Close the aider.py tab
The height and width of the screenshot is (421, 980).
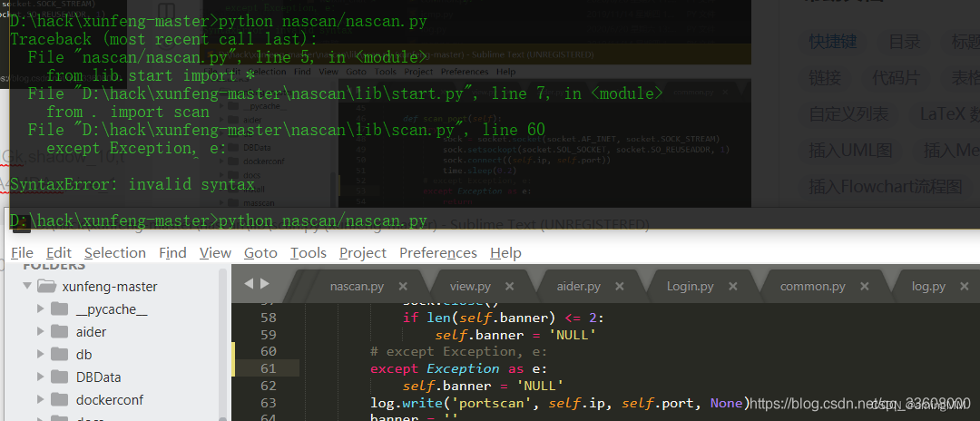tap(620, 286)
